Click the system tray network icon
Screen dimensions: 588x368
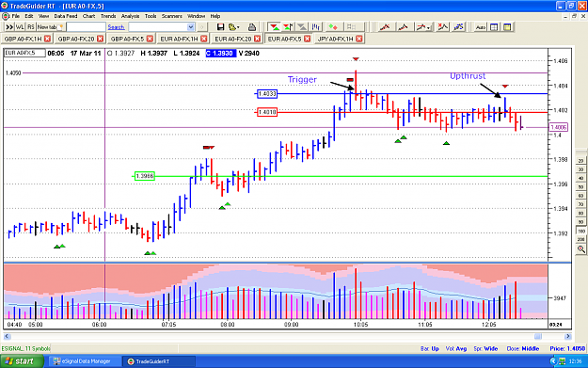click(562, 361)
